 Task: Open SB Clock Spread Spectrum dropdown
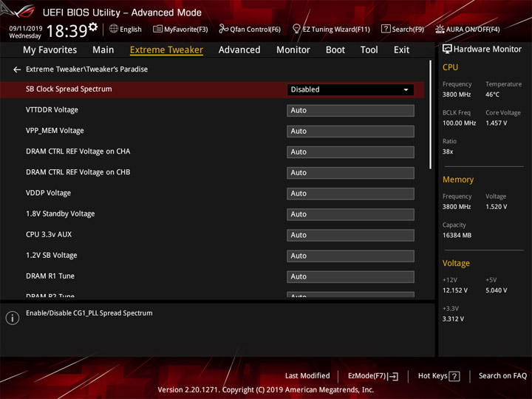[350, 90]
